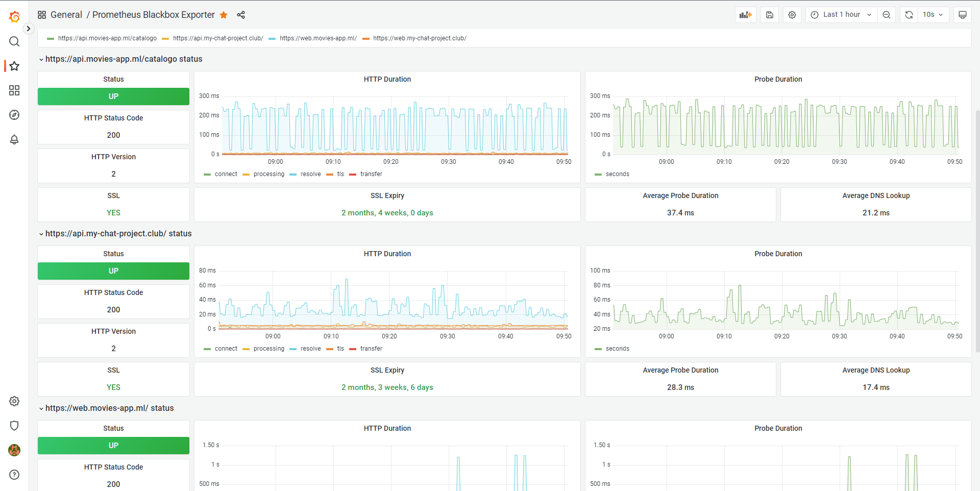Share the dashboard
980x491 pixels.
241,15
